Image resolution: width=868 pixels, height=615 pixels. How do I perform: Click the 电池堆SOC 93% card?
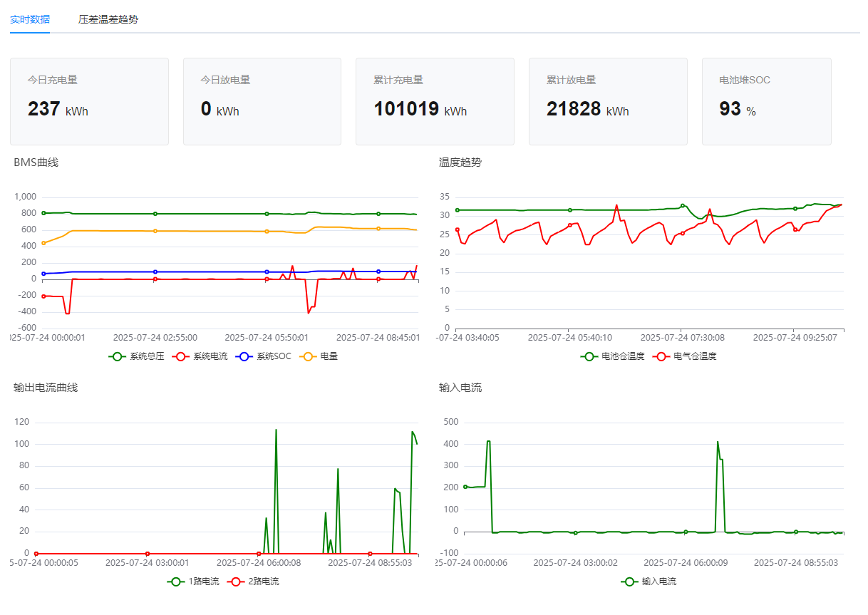[767, 102]
